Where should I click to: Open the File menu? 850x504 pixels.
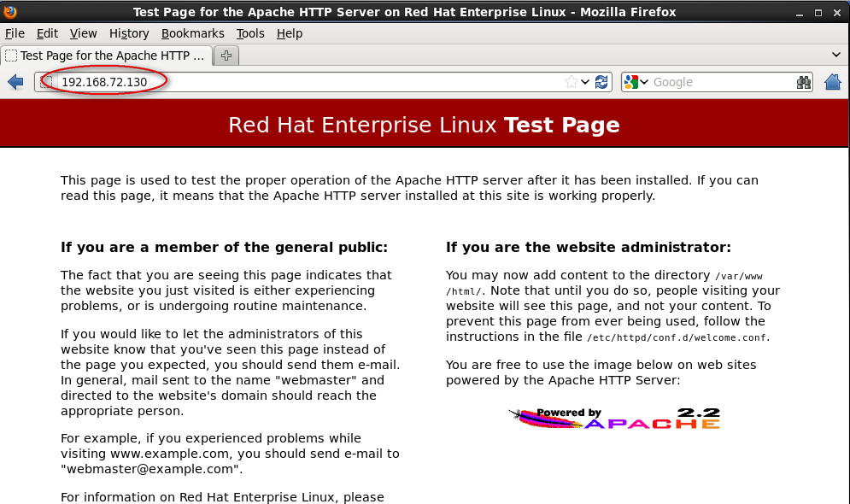tap(15, 33)
